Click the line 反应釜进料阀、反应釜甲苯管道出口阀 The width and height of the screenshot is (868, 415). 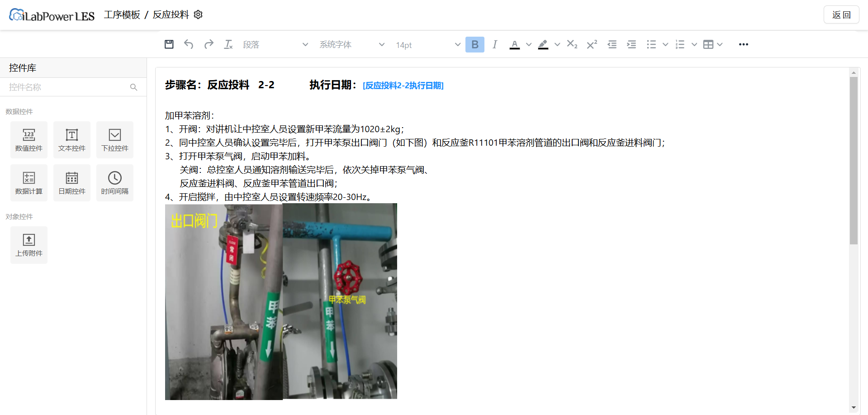point(259,183)
